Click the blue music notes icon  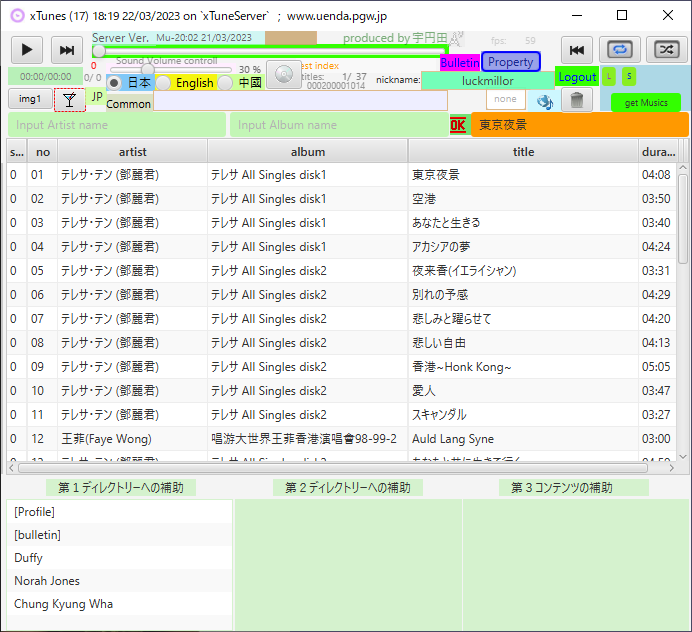(545, 101)
